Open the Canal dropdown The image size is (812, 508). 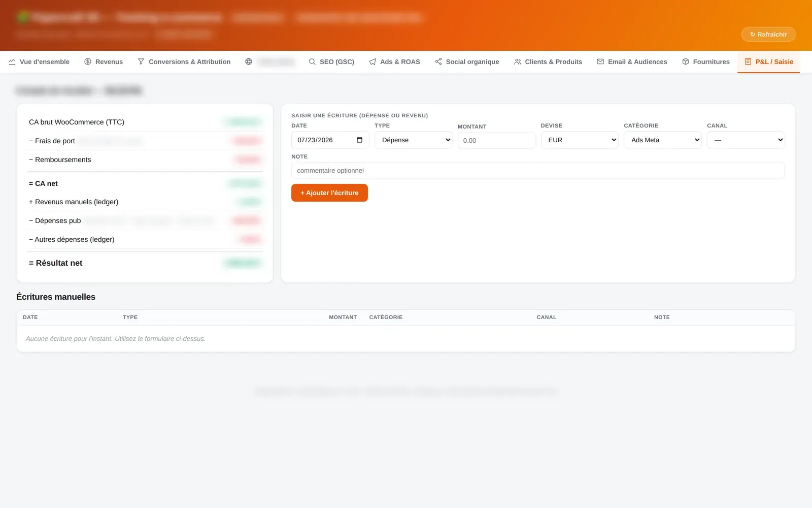(746, 140)
